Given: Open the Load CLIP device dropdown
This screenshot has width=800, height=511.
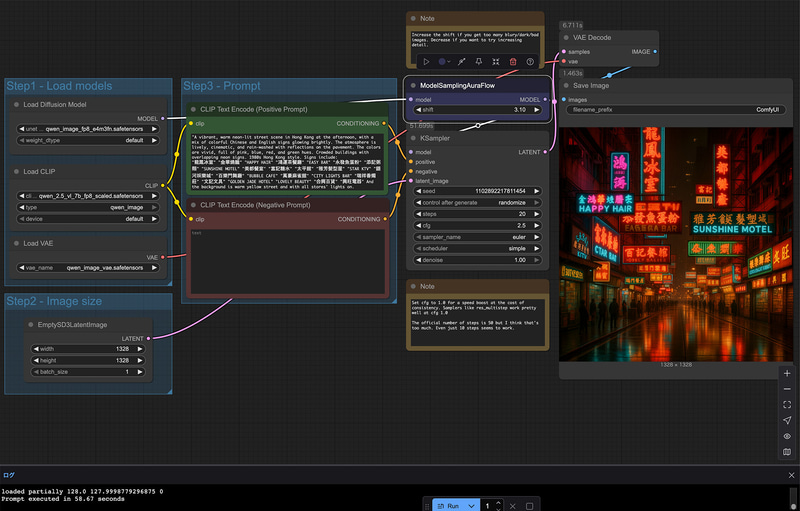Looking at the screenshot, I should point(88,219).
